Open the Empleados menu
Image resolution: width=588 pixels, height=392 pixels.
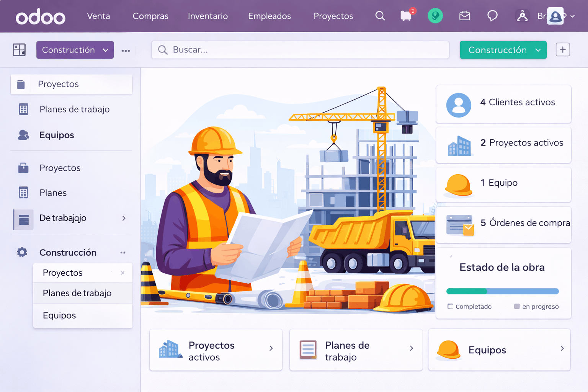(x=269, y=16)
